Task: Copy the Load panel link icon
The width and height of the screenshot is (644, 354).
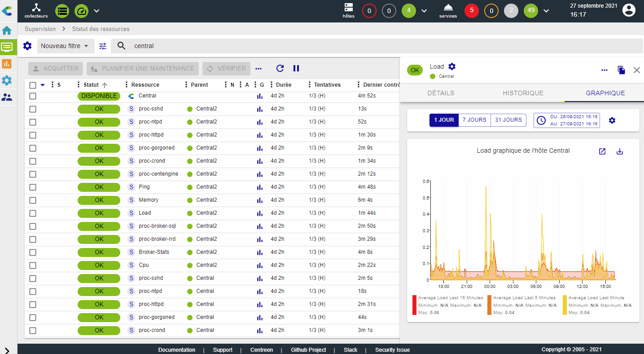Action: (x=621, y=70)
